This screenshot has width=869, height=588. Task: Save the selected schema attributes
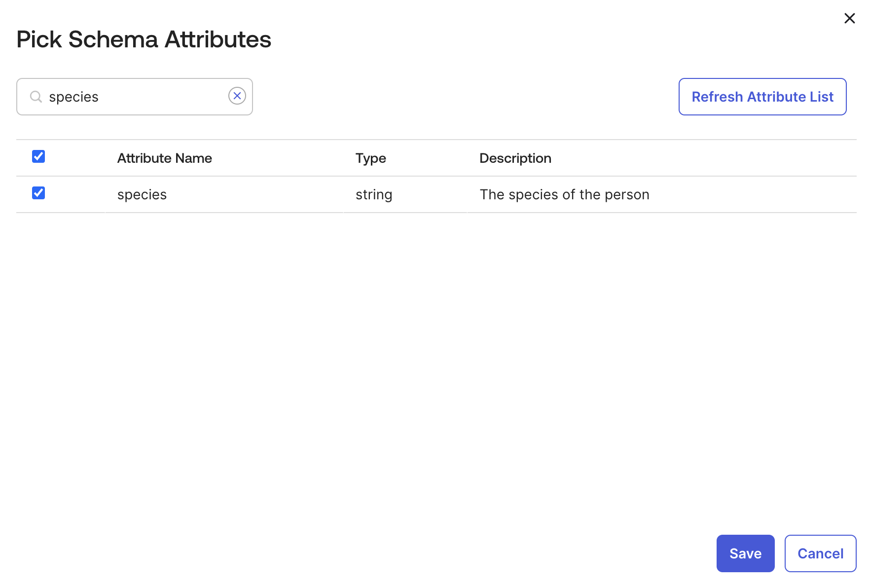click(x=745, y=553)
